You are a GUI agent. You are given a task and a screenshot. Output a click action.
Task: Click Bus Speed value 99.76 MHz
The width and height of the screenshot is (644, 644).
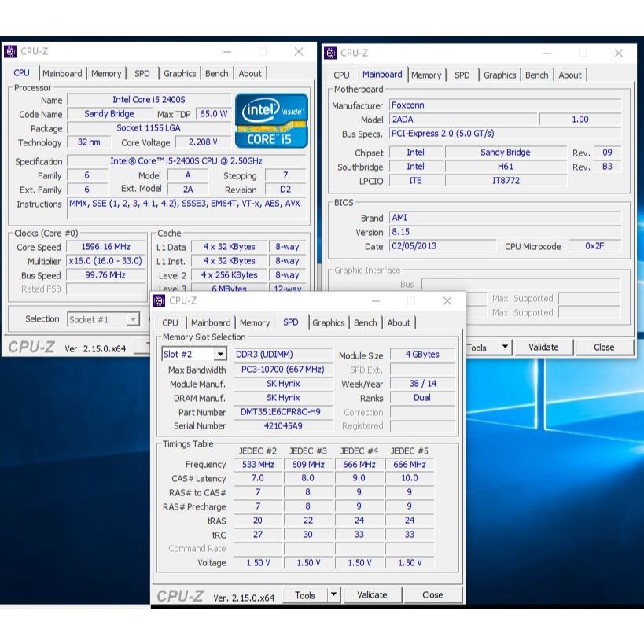(x=105, y=275)
